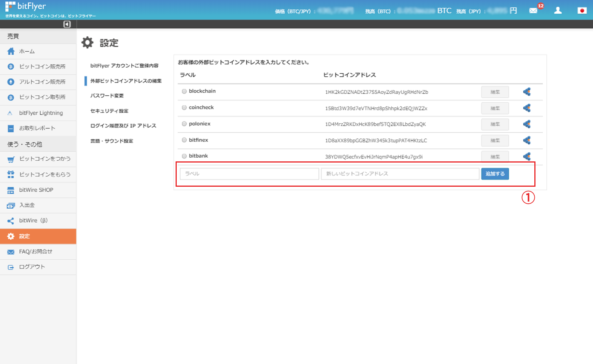
Task: Click the Ethereum icon beside アルトコイン販売所
Action: click(11, 82)
